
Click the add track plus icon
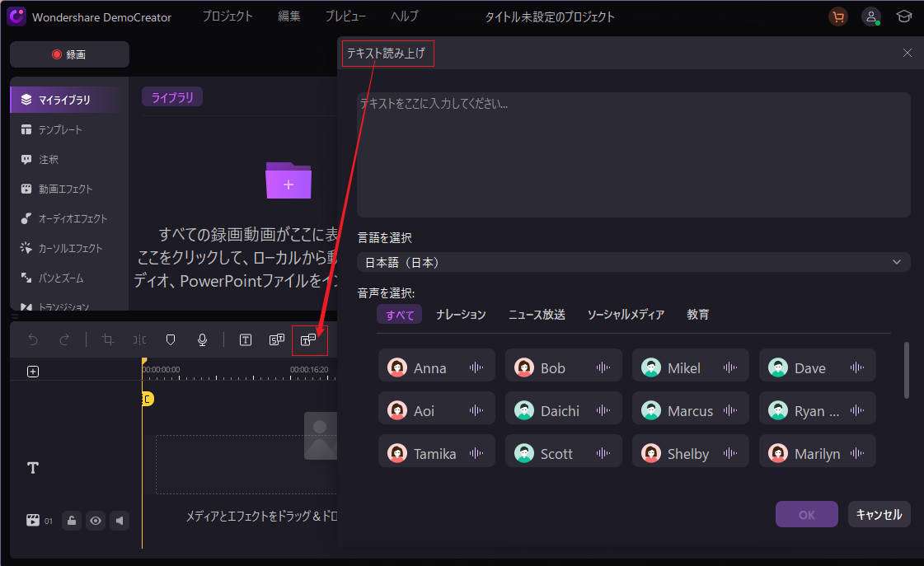click(33, 372)
